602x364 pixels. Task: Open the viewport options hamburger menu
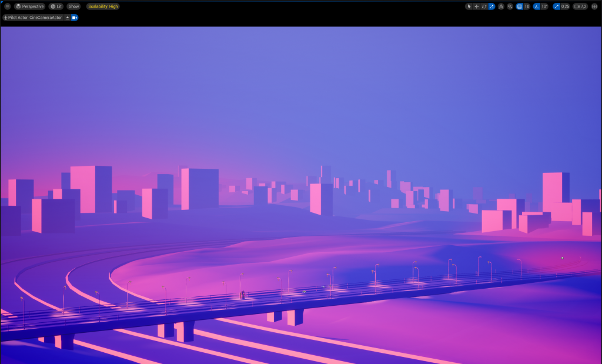7,6
